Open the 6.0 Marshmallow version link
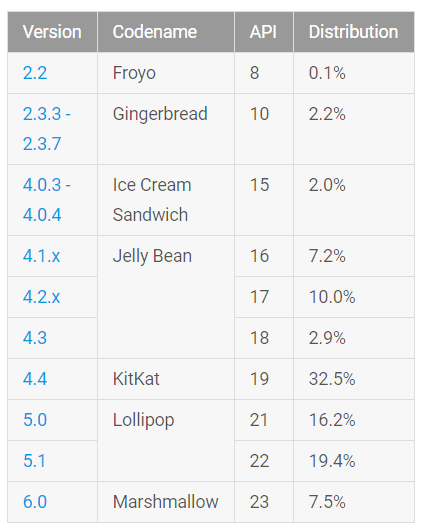This screenshot has width=428, height=531. 35,502
